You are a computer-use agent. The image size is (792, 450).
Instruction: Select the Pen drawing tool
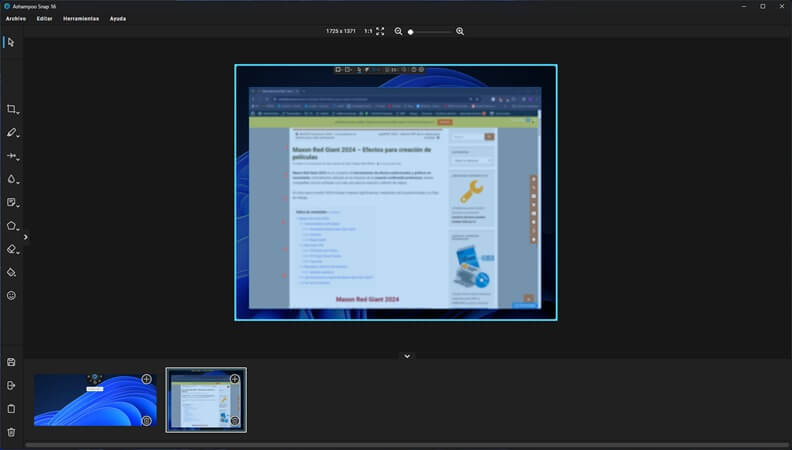(x=12, y=132)
